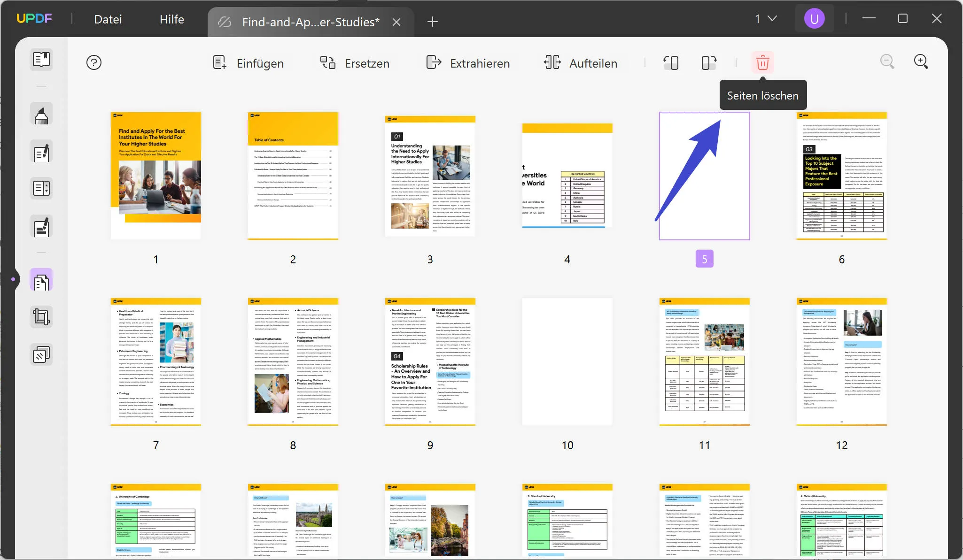Open the Hilfe menu

[171, 19]
